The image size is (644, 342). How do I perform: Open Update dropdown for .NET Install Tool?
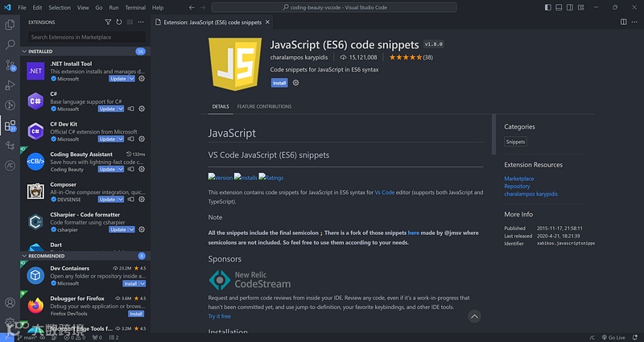click(x=132, y=78)
